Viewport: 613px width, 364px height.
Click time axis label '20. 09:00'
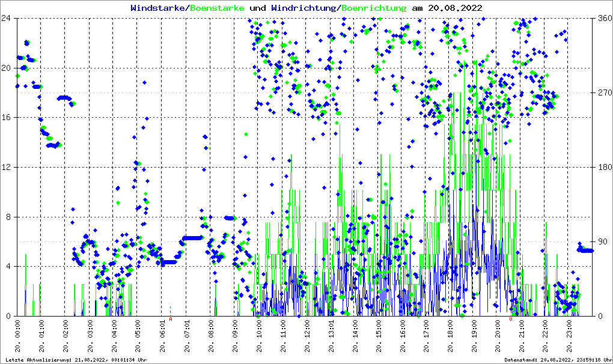(234, 336)
